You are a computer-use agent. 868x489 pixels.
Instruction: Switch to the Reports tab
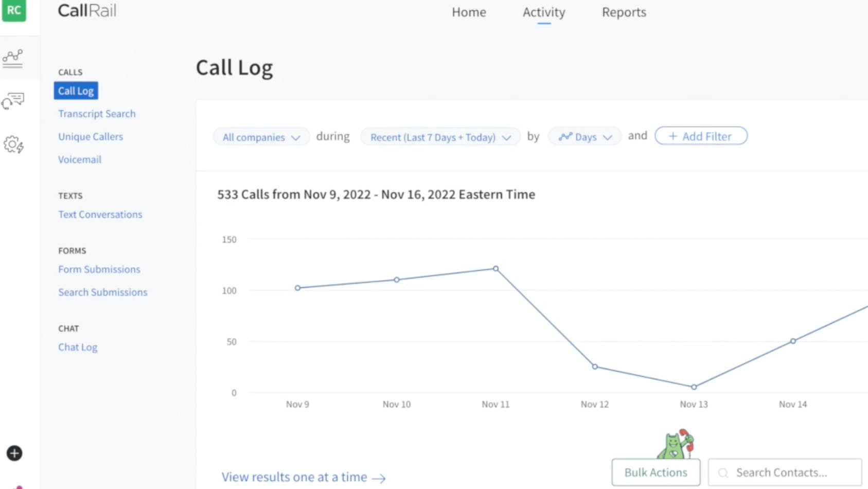click(624, 12)
